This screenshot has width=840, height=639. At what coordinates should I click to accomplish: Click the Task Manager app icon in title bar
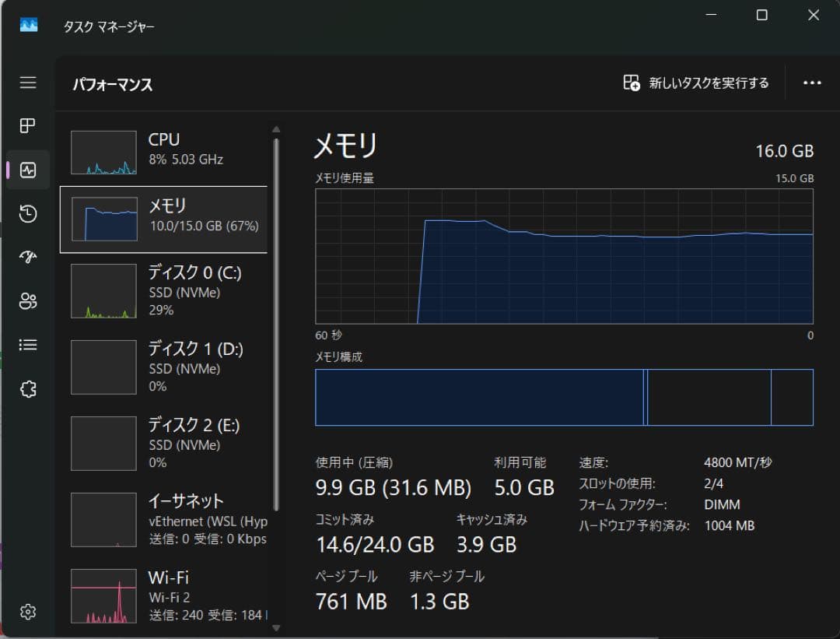click(29, 25)
